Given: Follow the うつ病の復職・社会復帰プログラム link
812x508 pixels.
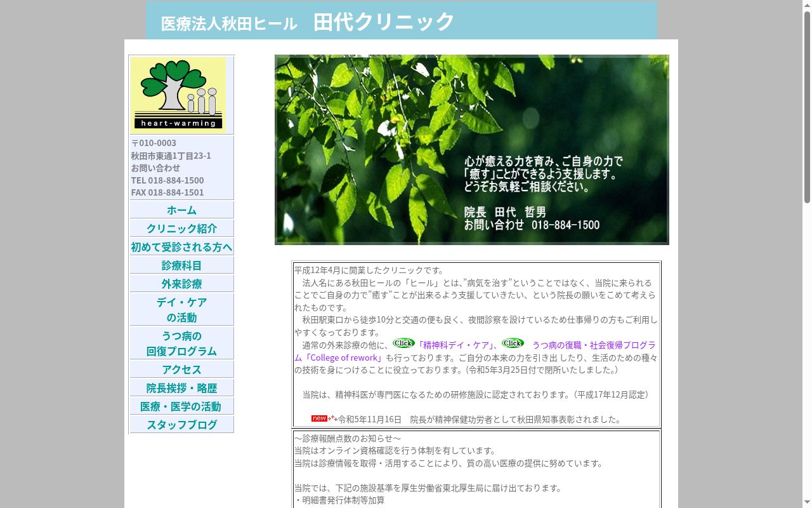Looking at the screenshot, I should coord(475,351).
